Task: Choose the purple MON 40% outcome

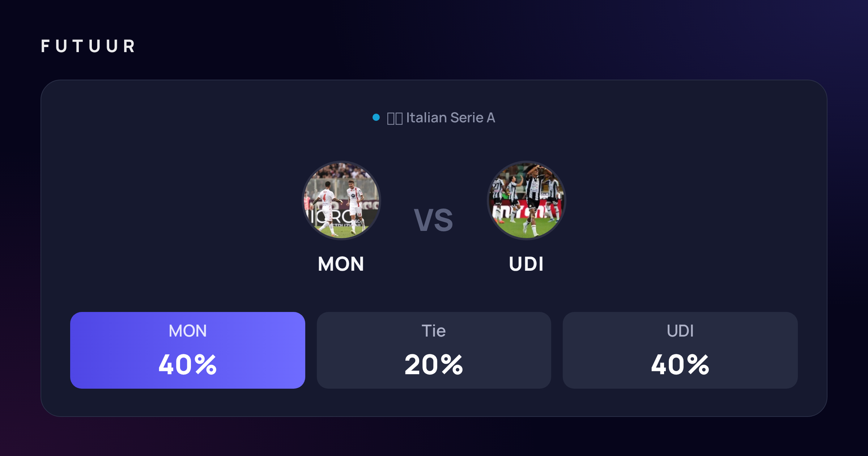Action: tap(188, 350)
